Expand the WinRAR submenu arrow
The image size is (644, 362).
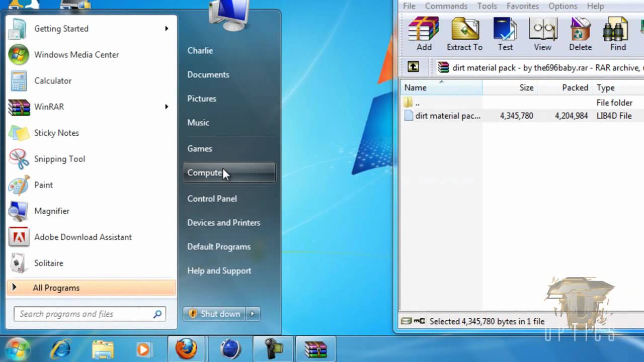coord(167,107)
